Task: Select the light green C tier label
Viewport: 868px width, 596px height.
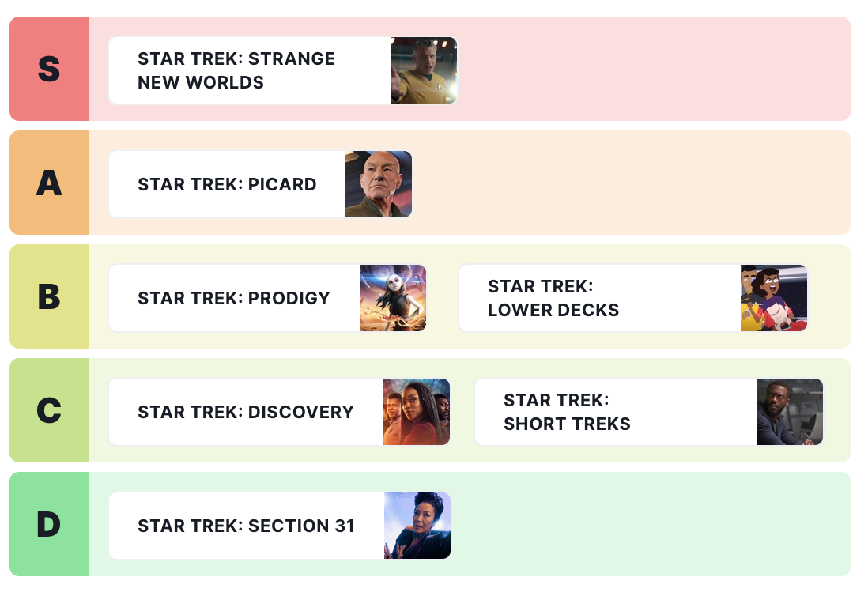Action: 49,411
